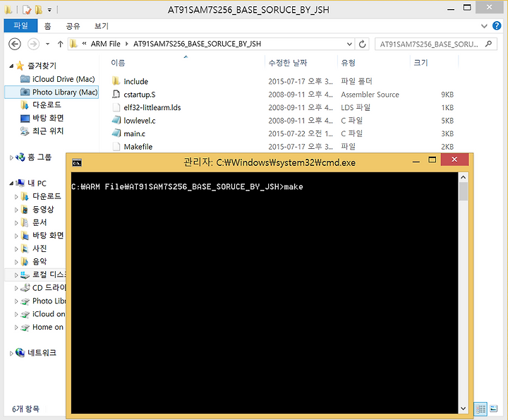Expand 다운로드 under 내 PC
The width and height of the screenshot is (508, 420).
pos(16,197)
